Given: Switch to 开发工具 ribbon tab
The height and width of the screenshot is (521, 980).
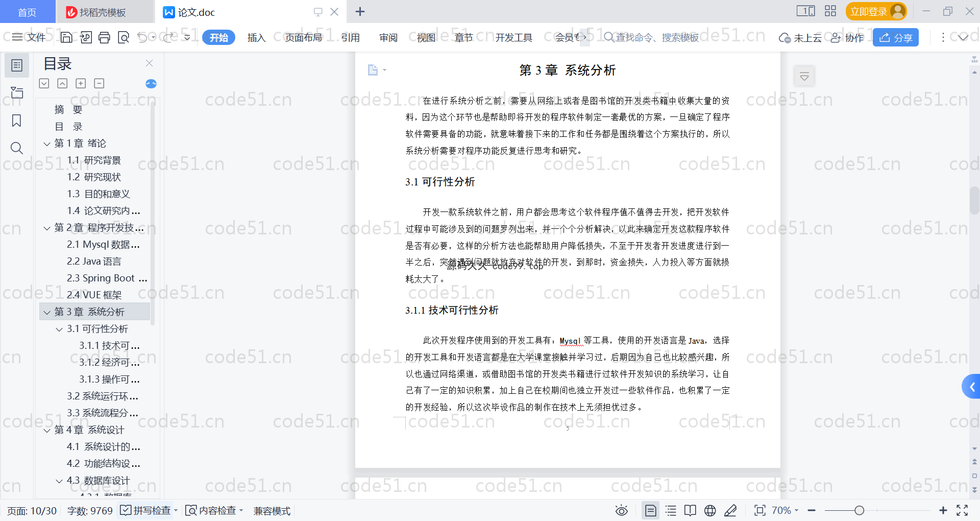Looking at the screenshot, I should click(x=513, y=37).
